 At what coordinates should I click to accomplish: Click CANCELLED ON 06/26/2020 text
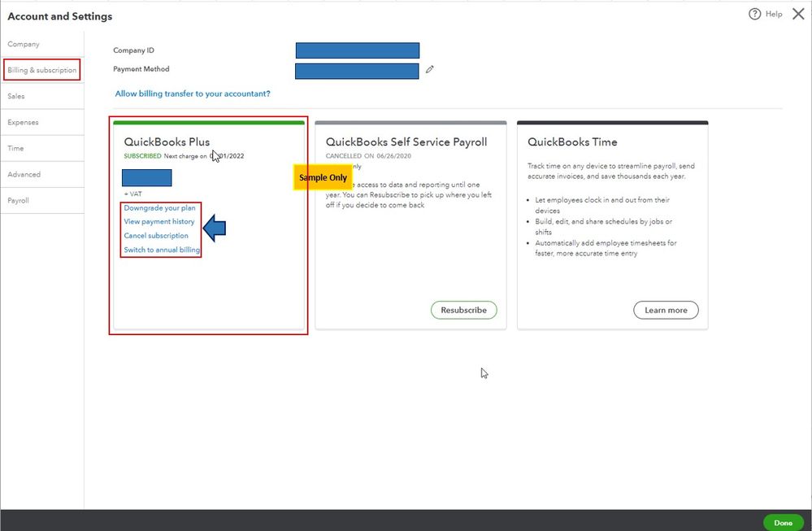point(368,156)
